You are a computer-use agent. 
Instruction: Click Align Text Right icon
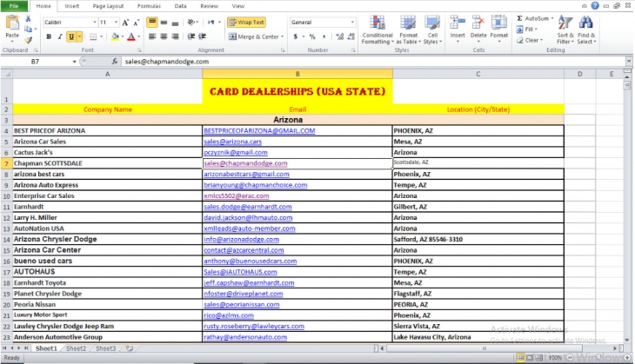[175, 36]
